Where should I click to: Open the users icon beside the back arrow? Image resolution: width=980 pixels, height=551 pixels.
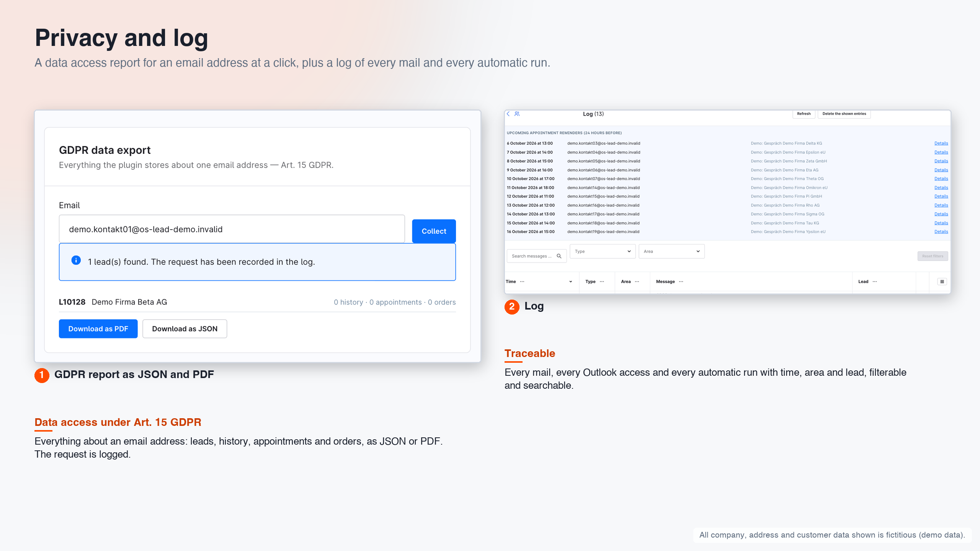point(517,114)
